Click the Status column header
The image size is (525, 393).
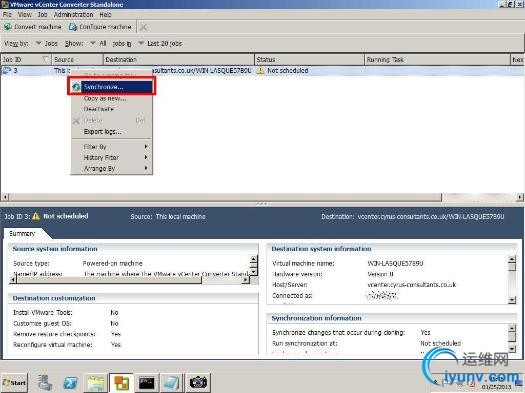(x=309, y=60)
